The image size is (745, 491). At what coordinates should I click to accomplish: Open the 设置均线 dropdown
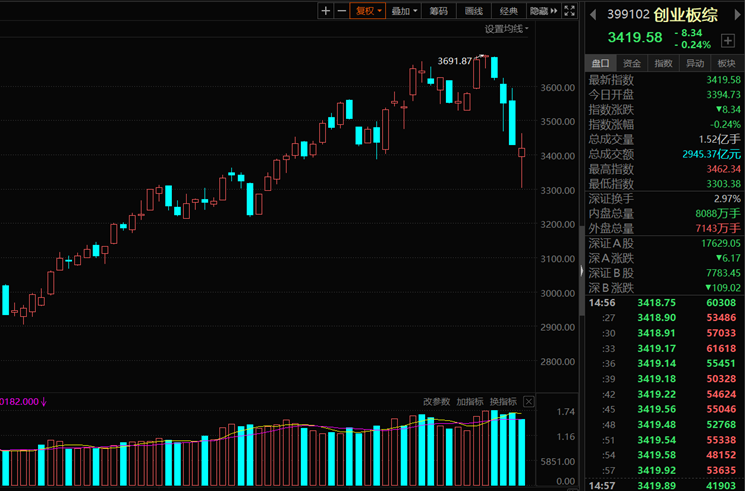pos(506,29)
